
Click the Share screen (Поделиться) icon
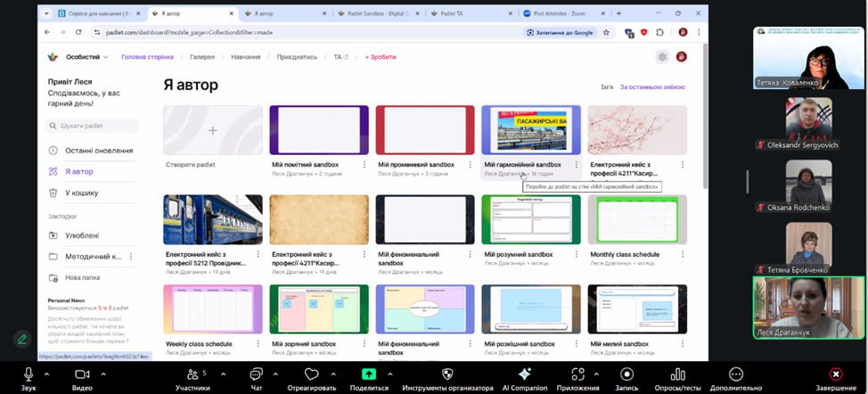tap(368, 374)
